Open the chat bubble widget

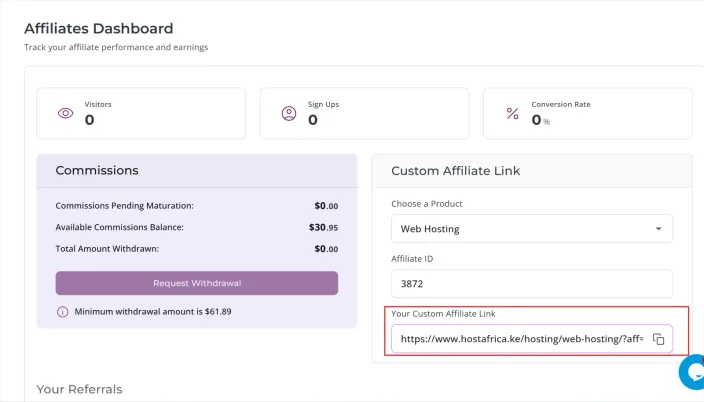click(x=692, y=372)
